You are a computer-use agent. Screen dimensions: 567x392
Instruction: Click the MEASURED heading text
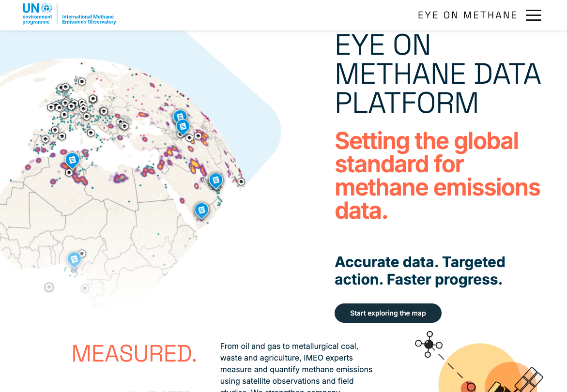point(134,354)
